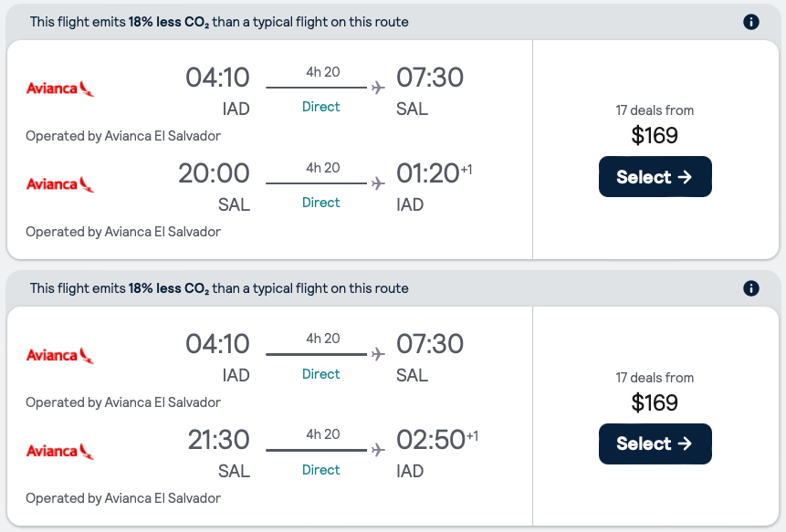
Task: Click Avianca logo for outbound flight in 21:30-return itinerary
Action: [x=60, y=355]
